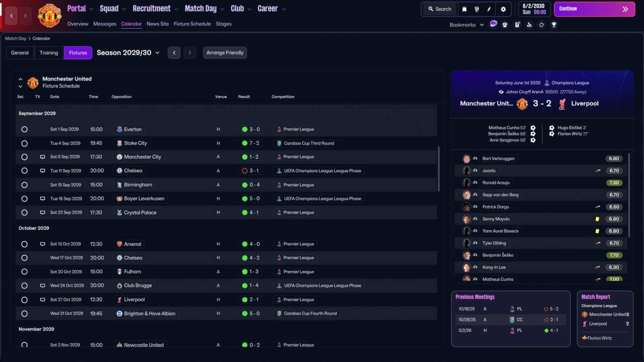Click Bart Verbruggen's player portrait
Screen dimensions: 644x362
tap(466, 158)
